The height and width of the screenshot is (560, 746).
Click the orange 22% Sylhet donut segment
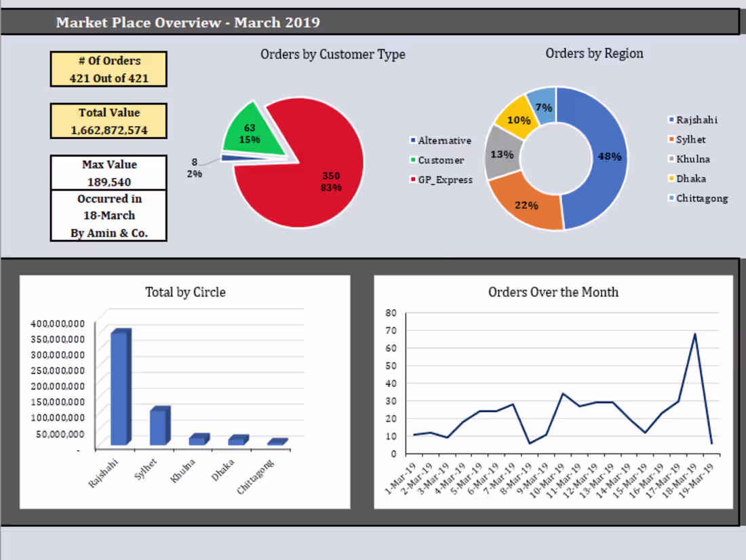click(x=527, y=205)
